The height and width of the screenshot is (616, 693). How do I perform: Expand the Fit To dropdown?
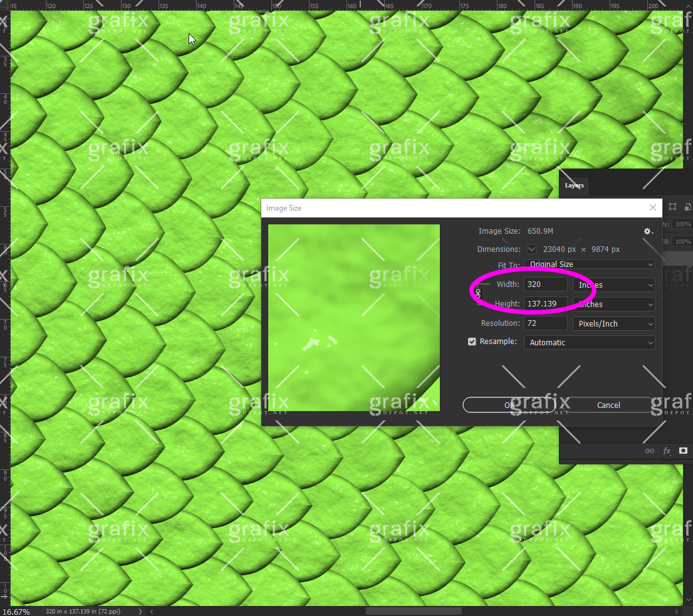coord(589,264)
